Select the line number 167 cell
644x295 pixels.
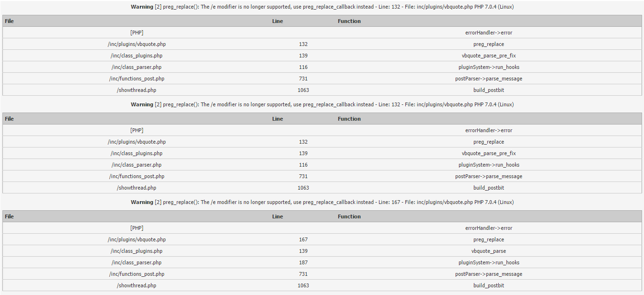[x=303, y=239]
